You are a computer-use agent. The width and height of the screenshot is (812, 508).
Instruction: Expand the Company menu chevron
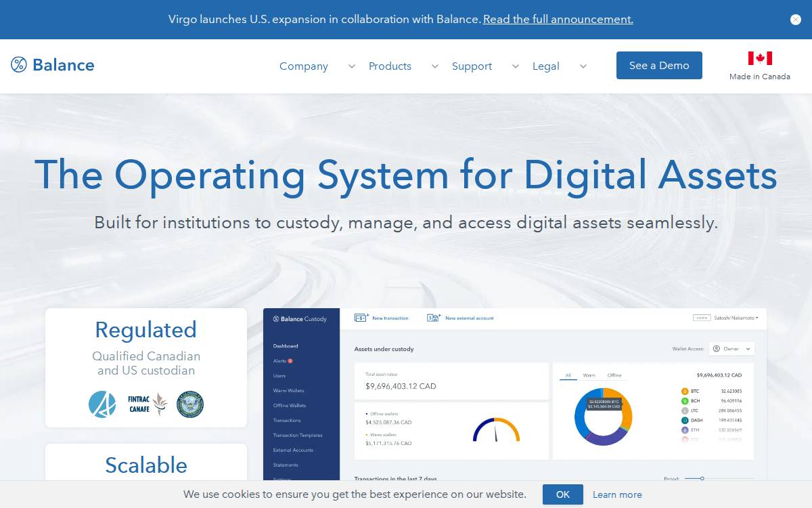pyautogui.click(x=351, y=66)
